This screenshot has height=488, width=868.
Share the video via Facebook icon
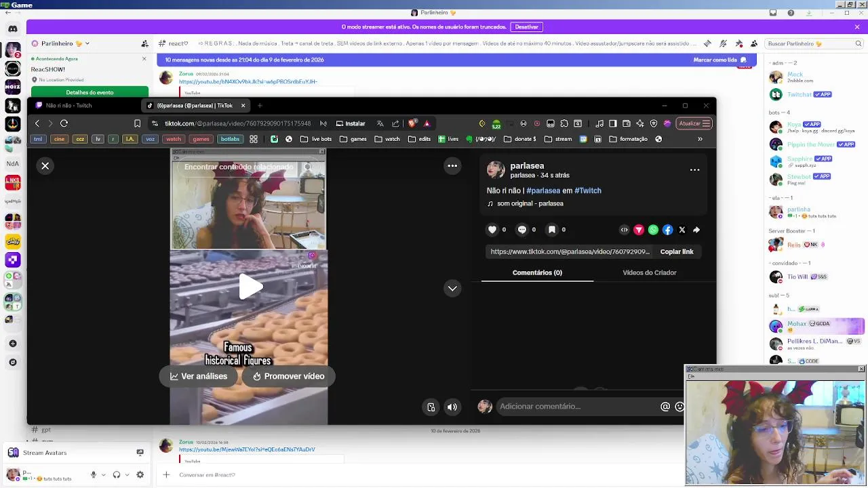pos(668,230)
